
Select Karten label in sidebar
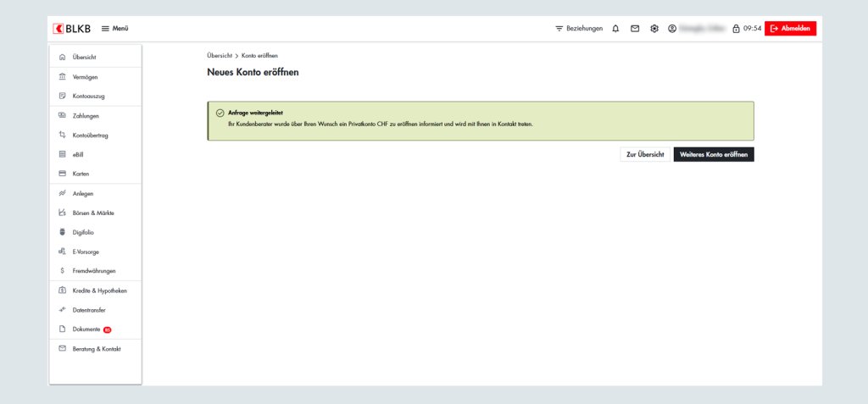tap(81, 174)
